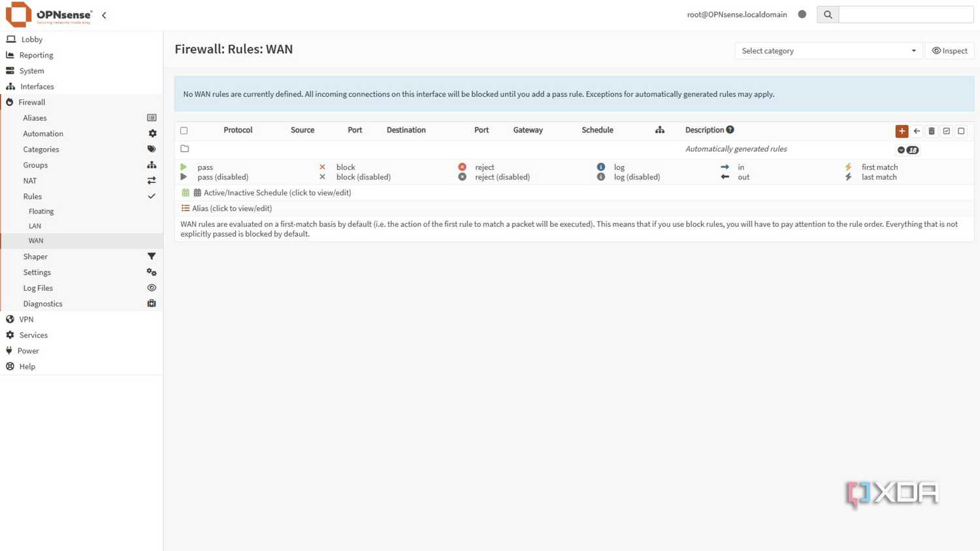Click the Description help question mark icon

pos(730,129)
